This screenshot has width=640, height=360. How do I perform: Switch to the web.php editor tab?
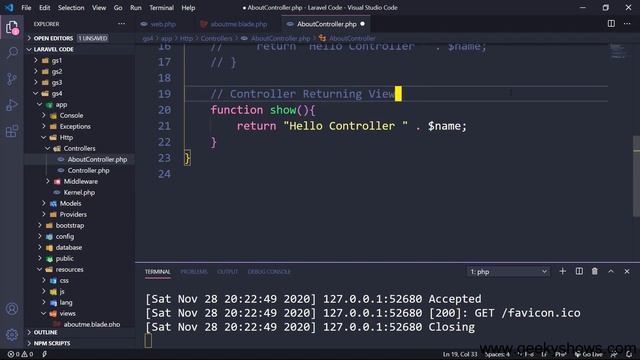[x=163, y=24]
